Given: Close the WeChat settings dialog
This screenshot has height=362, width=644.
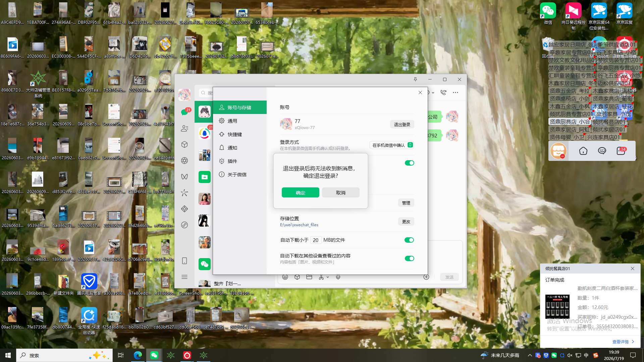Looking at the screenshot, I should click(x=420, y=93).
